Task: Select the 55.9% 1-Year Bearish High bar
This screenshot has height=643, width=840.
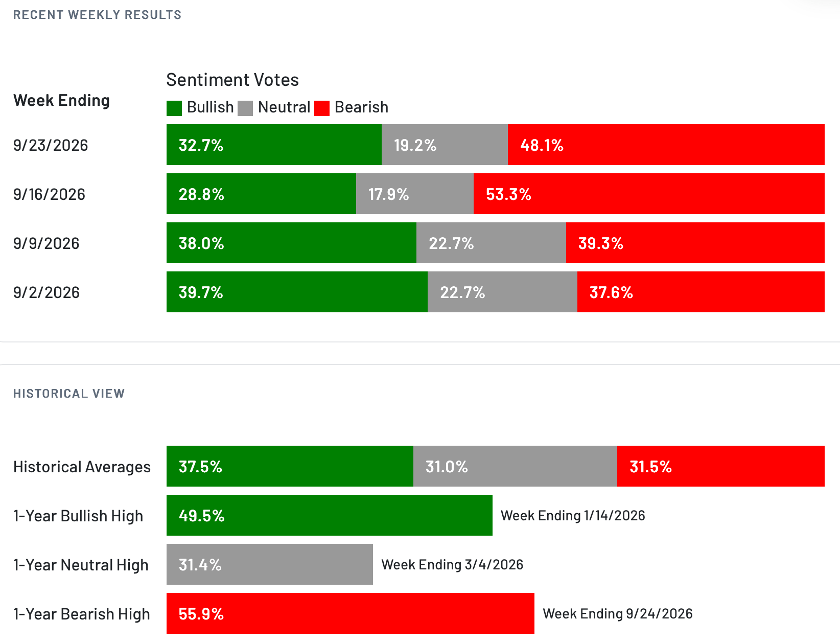Action: click(351, 613)
